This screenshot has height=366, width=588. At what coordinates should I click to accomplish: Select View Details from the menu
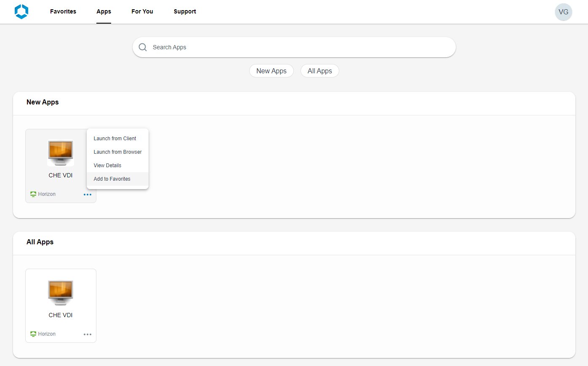coord(117,166)
